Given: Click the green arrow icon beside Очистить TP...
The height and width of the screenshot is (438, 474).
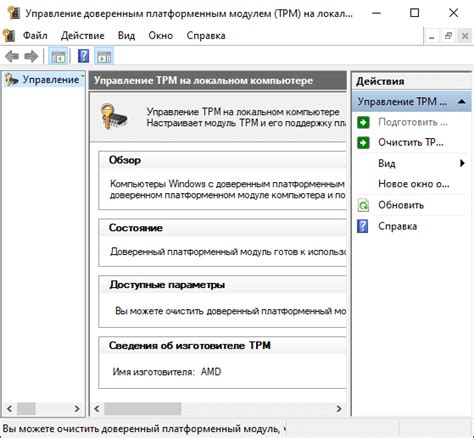Looking at the screenshot, I should tap(363, 143).
